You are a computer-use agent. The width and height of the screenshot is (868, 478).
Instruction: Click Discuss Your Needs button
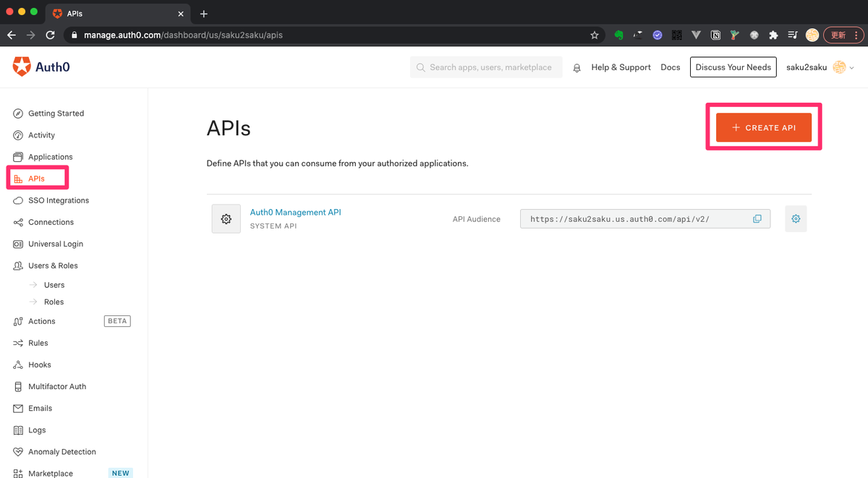733,67
